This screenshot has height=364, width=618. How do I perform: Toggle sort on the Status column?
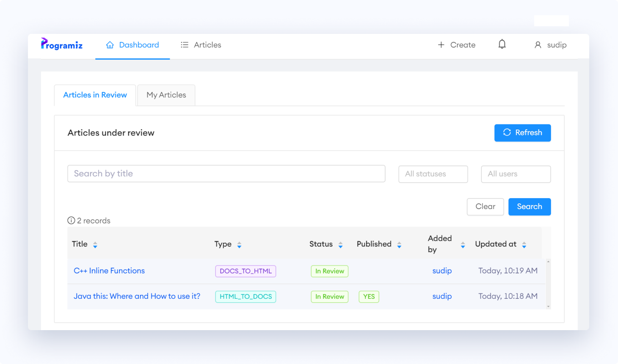click(x=341, y=244)
